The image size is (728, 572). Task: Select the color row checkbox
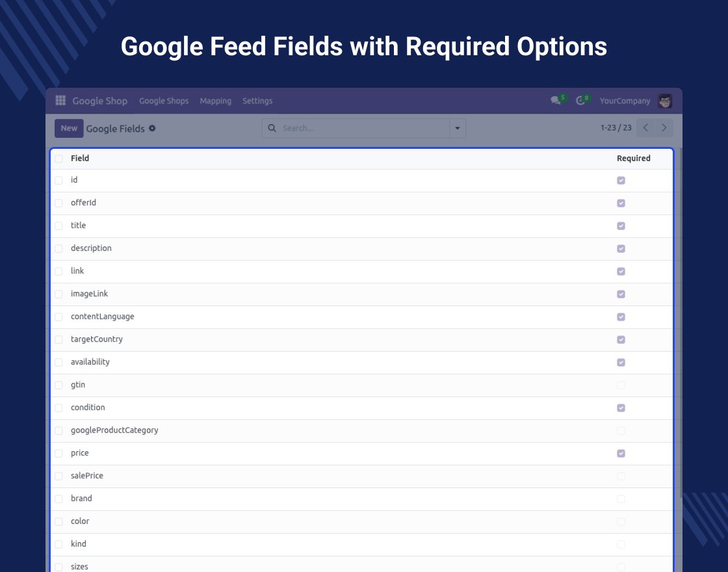(58, 522)
